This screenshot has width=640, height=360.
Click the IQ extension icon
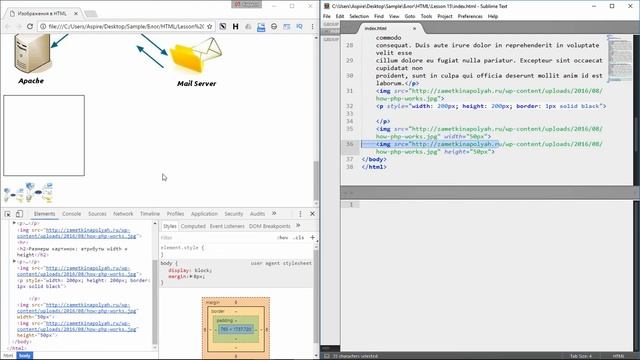(x=299, y=26)
